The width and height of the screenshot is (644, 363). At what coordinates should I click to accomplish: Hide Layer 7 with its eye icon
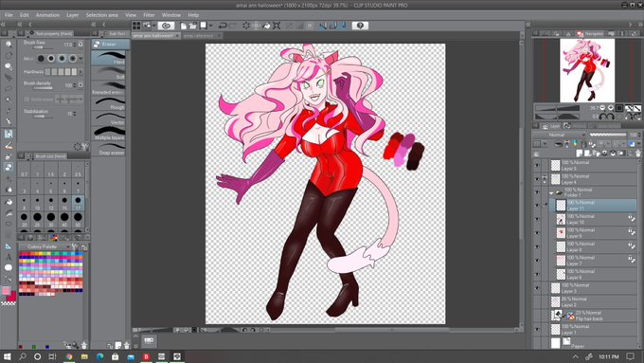click(537, 261)
